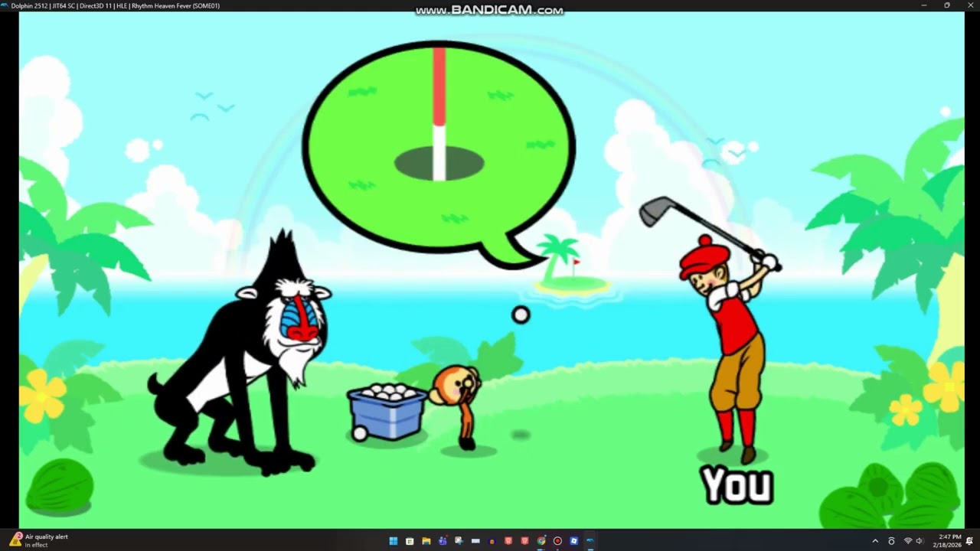Viewport: 980px width, 551px height.
Task: Open the Windows Start menu
Action: 394,541
